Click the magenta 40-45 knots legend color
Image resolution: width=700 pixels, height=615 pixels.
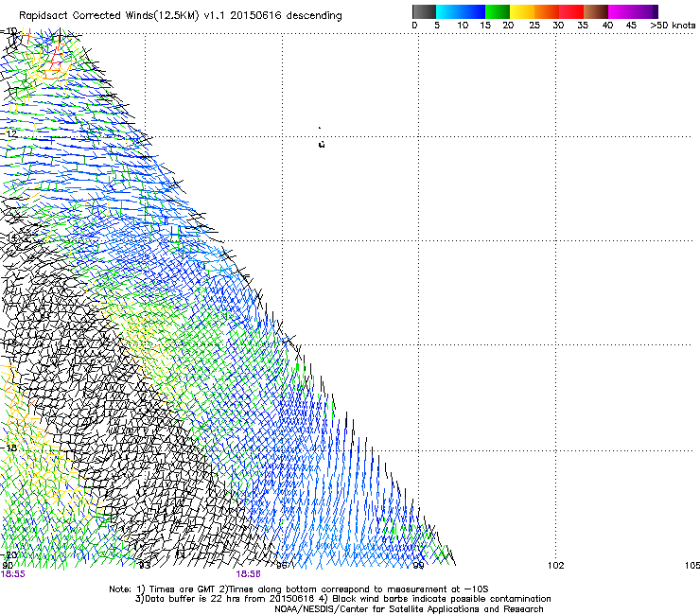click(621, 11)
